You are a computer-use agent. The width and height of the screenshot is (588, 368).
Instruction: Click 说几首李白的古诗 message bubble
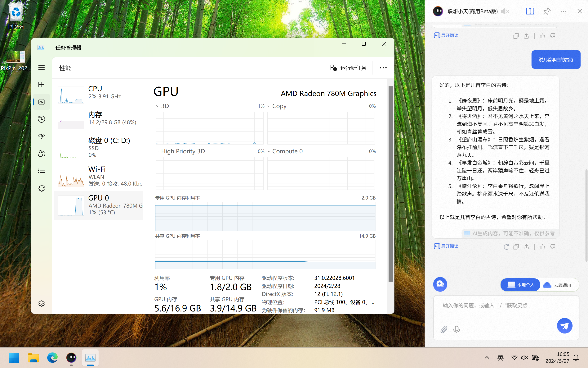(x=556, y=60)
